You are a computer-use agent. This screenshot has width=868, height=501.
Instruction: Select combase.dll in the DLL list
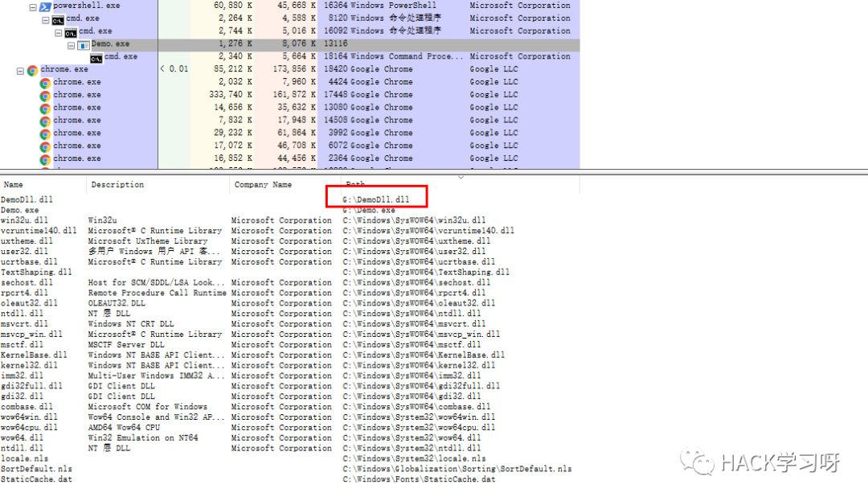click(x=27, y=407)
